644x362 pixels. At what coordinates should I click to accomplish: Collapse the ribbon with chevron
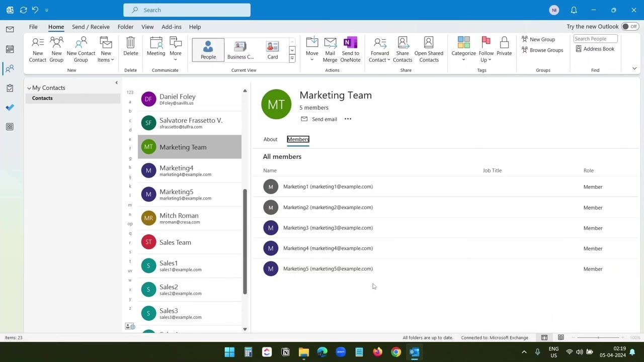634,69
